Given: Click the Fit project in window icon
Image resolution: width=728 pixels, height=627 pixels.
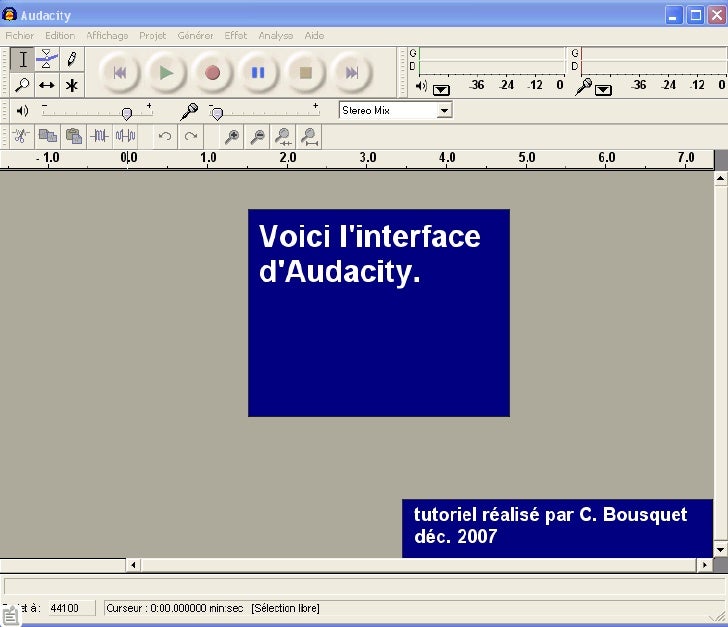Looking at the screenshot, I should coord(310,136).
